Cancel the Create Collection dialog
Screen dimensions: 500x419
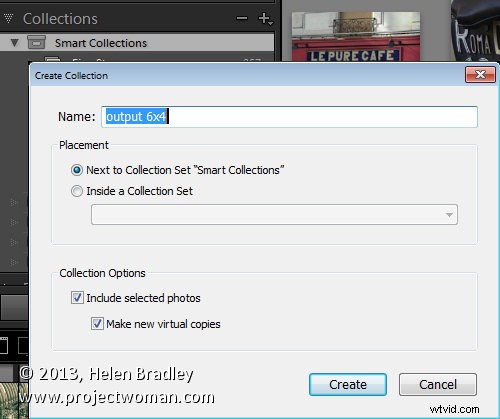(x=438, y=385)
